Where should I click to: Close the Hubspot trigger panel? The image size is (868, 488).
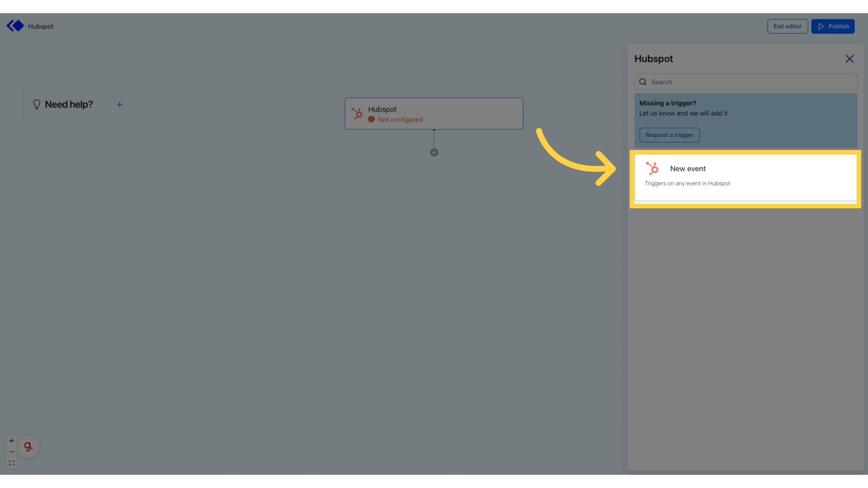pyautogui.click(x=849, y=59)
